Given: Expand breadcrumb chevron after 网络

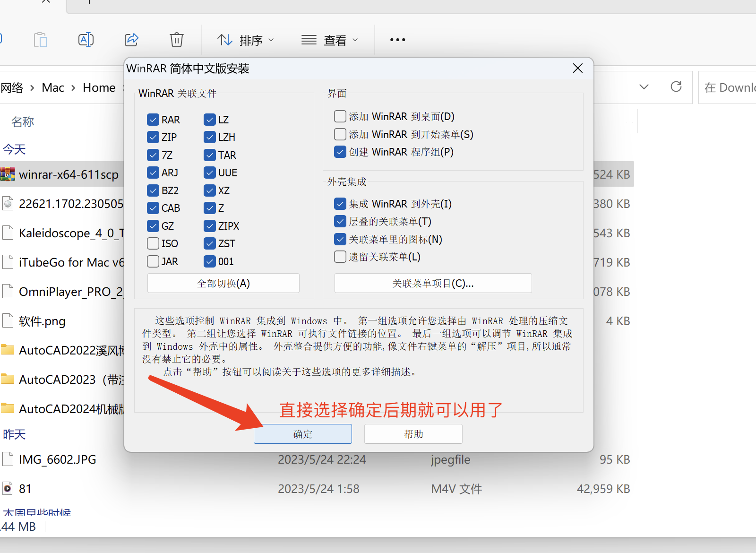Looking at the screenshot, I should pyautogui.click(x=32, y=88).
